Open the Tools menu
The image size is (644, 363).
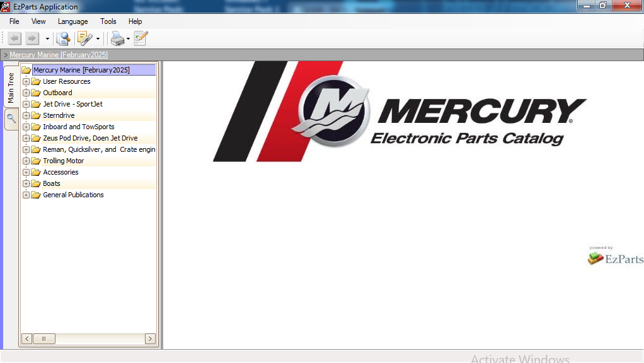click(x=108, y=21)
